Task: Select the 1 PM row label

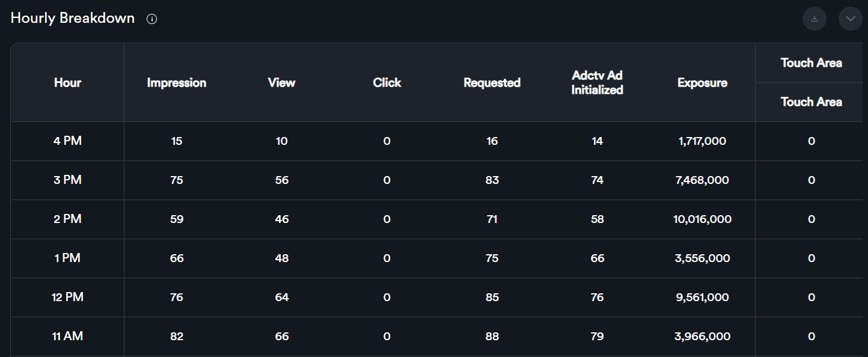Action: tap(67, 258)
